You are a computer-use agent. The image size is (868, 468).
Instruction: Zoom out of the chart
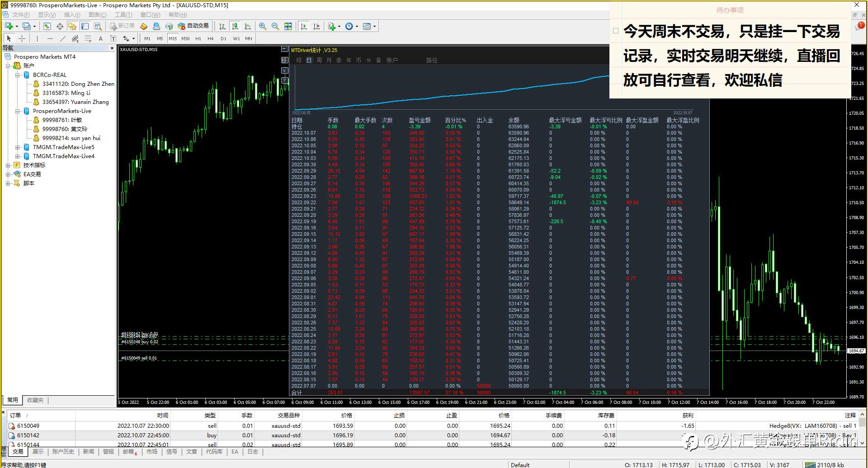pos(275,26)
